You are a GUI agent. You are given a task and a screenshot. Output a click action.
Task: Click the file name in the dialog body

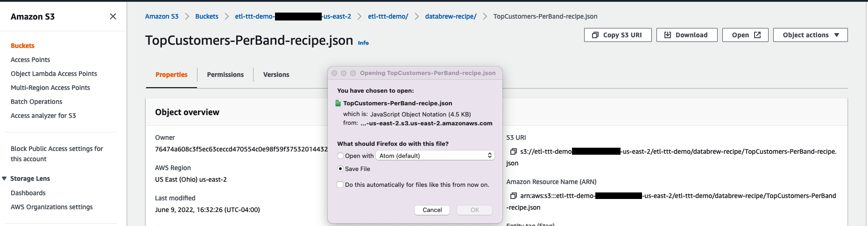click(x=398, y=103)
